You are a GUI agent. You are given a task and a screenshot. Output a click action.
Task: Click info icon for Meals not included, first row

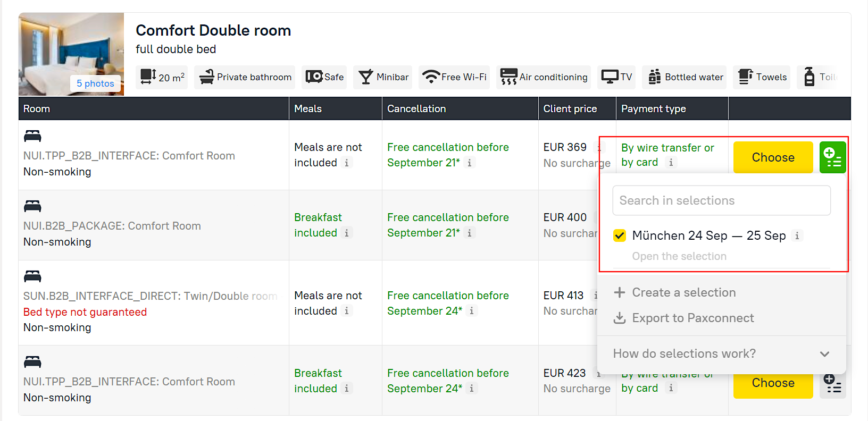tap(346, 163)
